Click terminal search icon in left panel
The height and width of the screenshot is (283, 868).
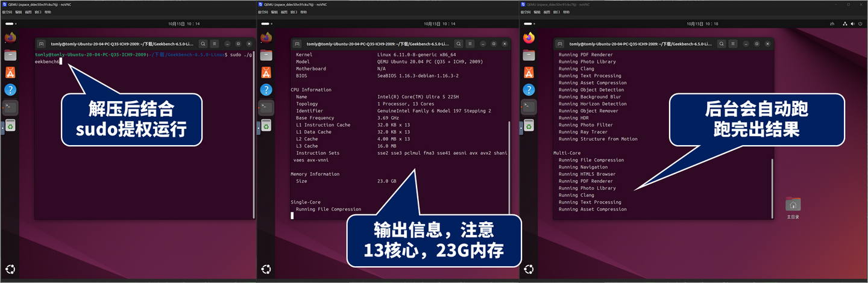[x=203, y=44]
